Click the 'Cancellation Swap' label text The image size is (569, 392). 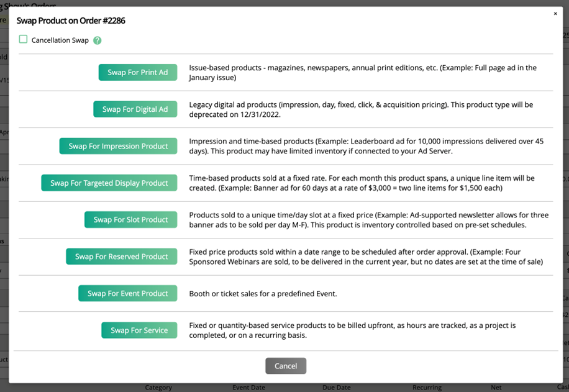coord(60,40)
